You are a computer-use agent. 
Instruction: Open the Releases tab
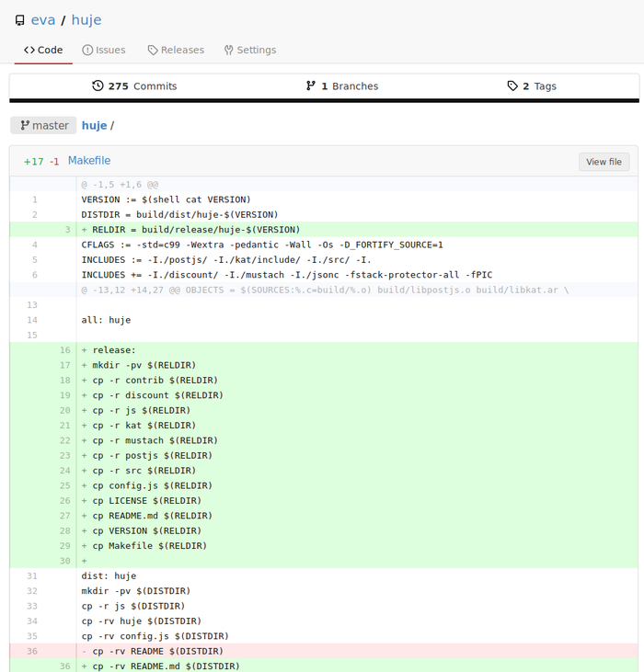(x=175, y=50)
